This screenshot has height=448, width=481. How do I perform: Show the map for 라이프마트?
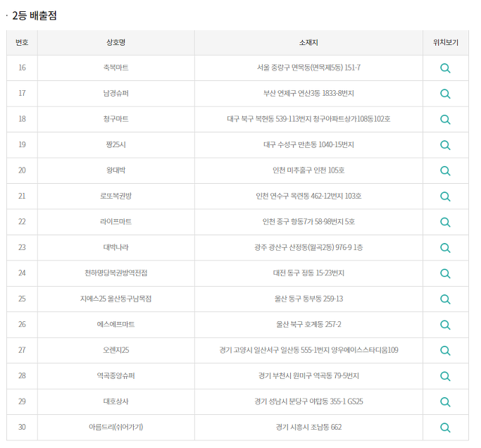[x=445, y=222]
